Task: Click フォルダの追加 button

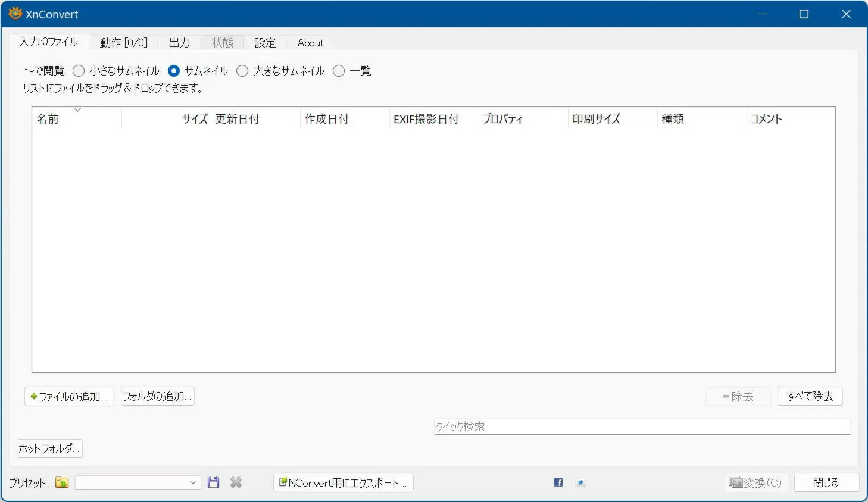Action: click(158, 396)
